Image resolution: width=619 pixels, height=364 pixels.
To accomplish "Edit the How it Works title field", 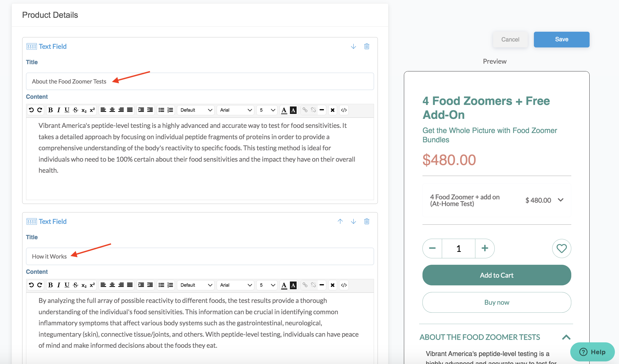I will pyautogui.click(x=200, y=257).
